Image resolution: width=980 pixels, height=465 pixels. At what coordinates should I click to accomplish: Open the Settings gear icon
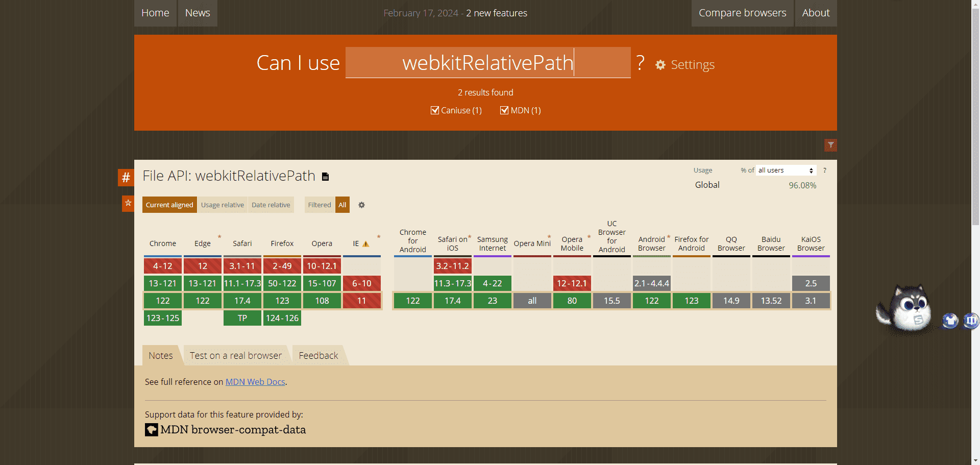tap(660, 65)
